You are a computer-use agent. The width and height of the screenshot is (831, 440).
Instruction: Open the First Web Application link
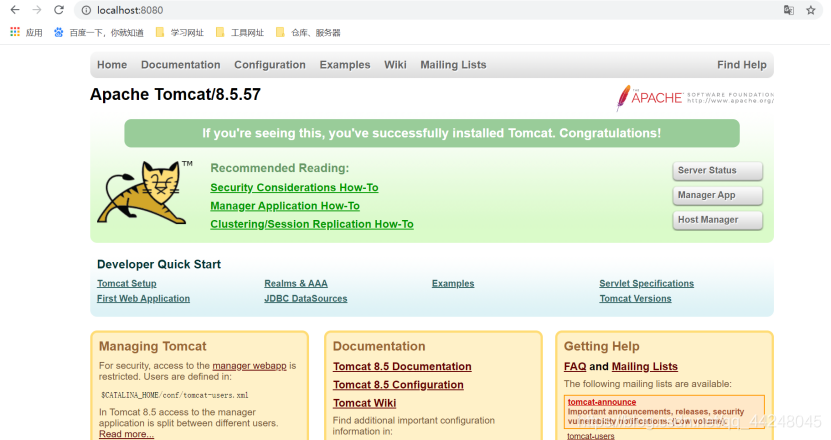click(x=143, y=298)
